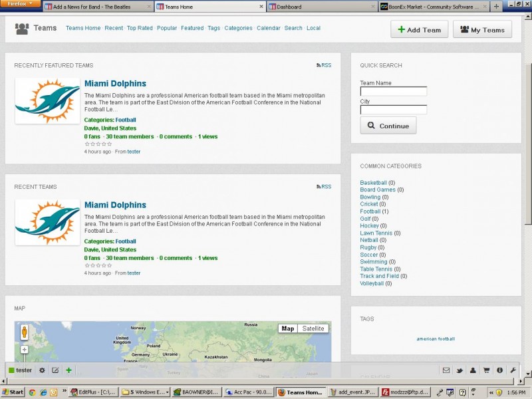Close the Teams Home browser tab
Screen dimensions: 532x399
(x=261, y=7)
